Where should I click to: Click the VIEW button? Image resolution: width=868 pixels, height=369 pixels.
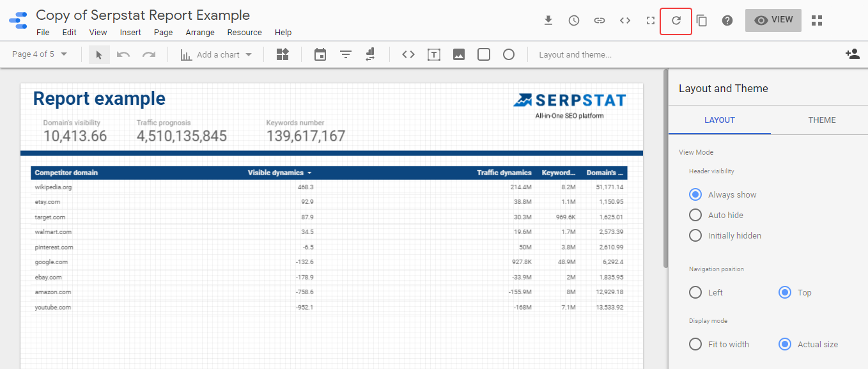click(773, 20)
